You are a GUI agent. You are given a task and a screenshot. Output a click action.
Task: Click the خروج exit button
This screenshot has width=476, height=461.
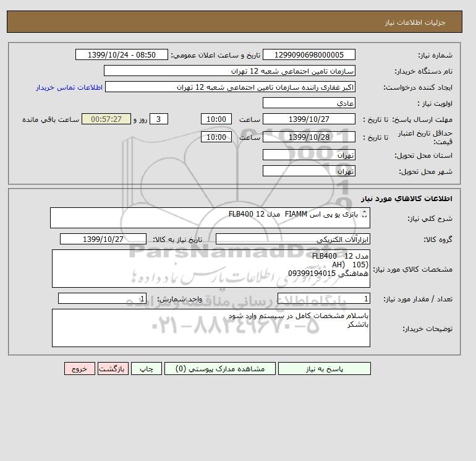tap(80, 369)
